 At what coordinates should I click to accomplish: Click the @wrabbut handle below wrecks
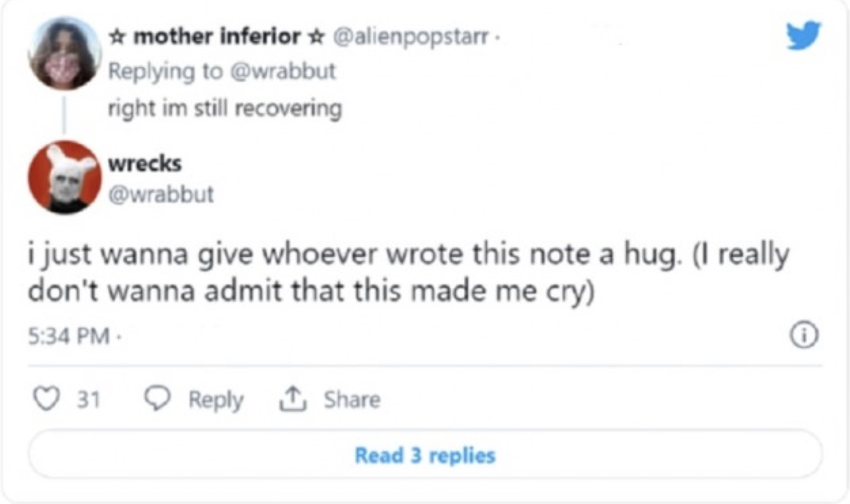(x=161, y=194)
